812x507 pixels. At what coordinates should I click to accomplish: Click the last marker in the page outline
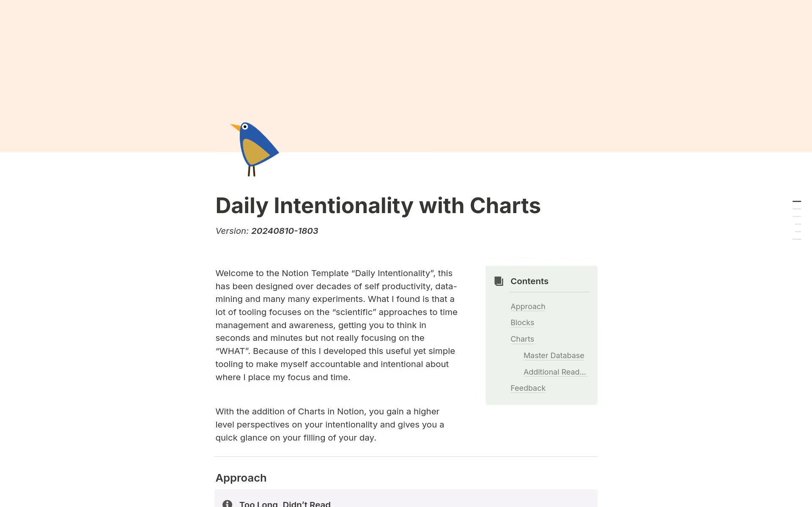796,239
